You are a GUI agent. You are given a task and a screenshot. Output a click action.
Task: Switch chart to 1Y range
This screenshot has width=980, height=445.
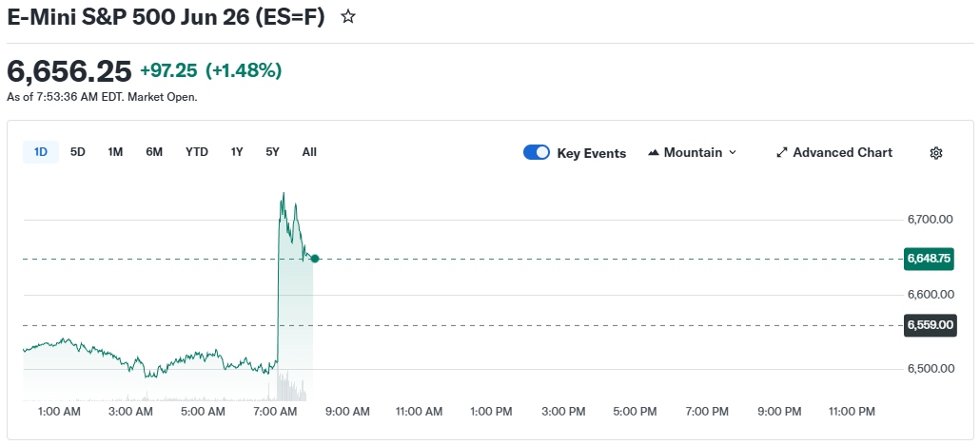[237, 152]
